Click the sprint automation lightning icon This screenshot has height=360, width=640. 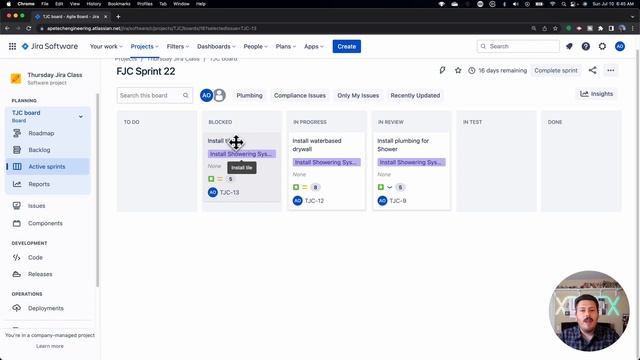[442, 70]
